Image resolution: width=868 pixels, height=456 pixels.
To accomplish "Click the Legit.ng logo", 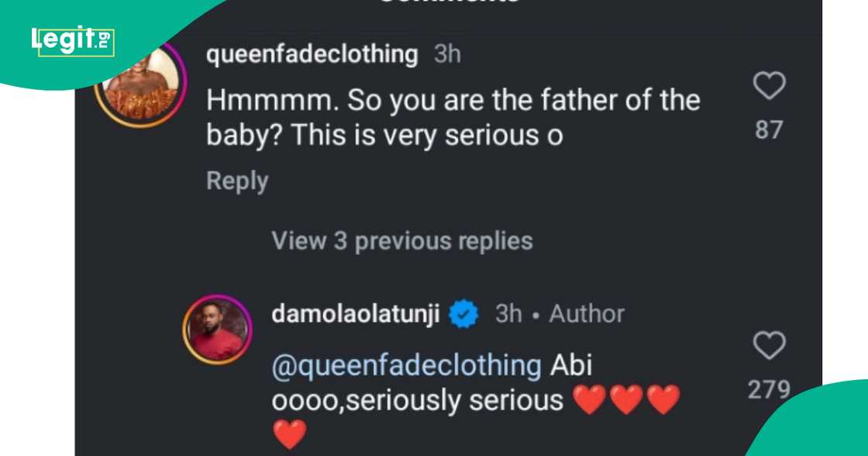I will pyautogui.click(x=73, y=40).
